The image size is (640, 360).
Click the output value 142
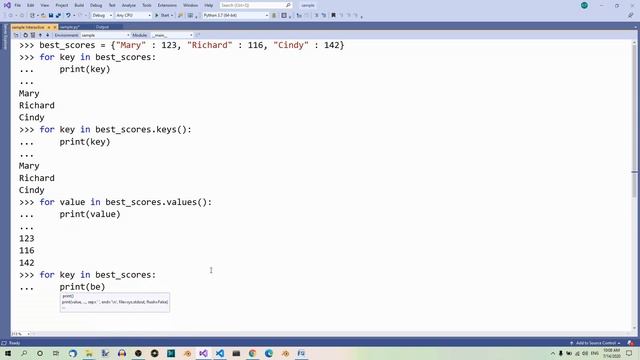pyautogui.click(x=27, y=262)
